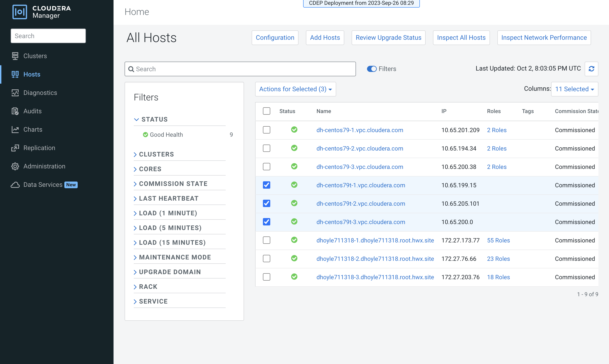Open the 55 Roles link
This screenshot has height=364, width=609.
coord(498,240)
